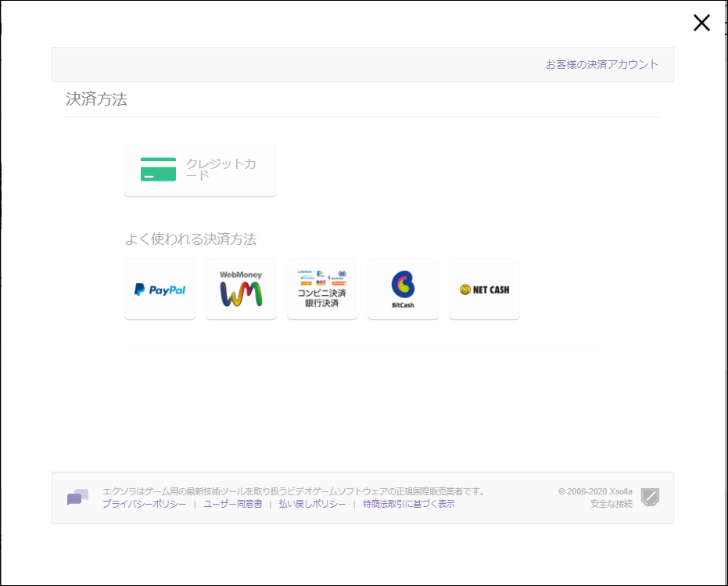Click the 安全な接続 text

click(x=611, y=504)
